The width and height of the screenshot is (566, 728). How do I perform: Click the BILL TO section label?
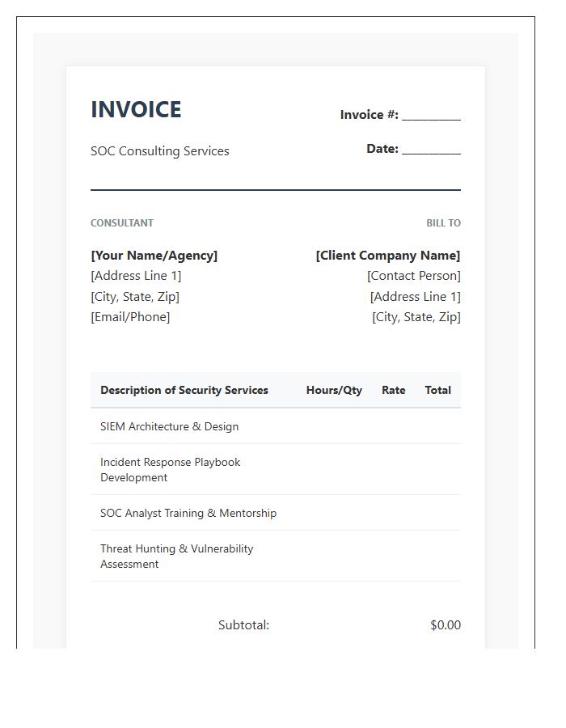tap(444, 223)
